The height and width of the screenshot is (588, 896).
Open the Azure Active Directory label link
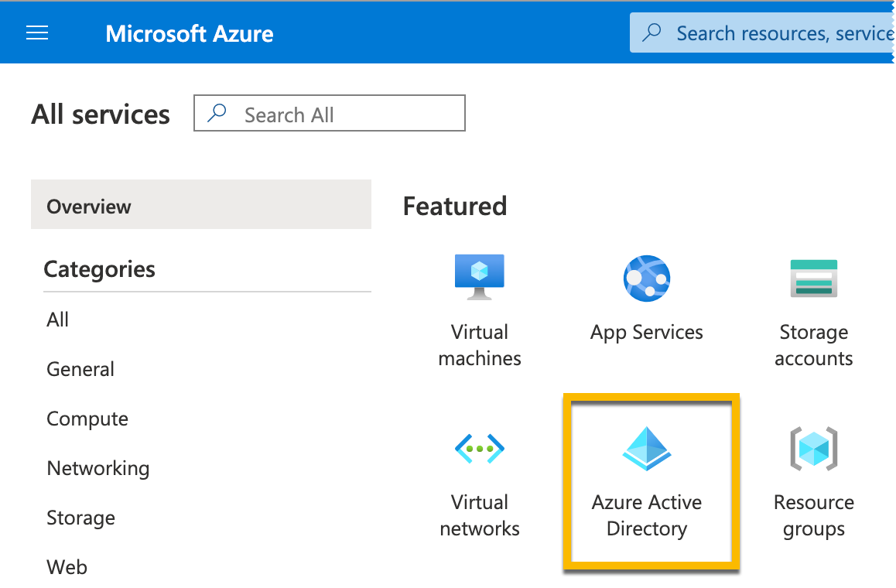pyautogui.click(x=646, y=515)
